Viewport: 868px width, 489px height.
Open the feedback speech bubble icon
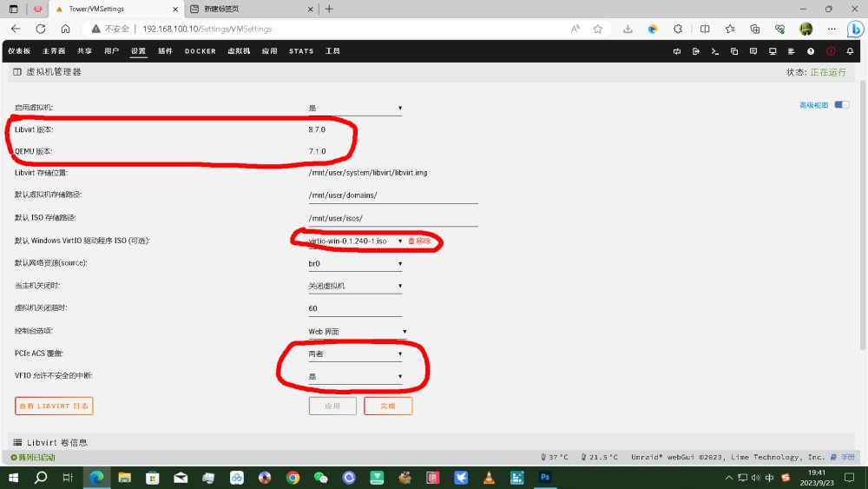click(753, 51)
